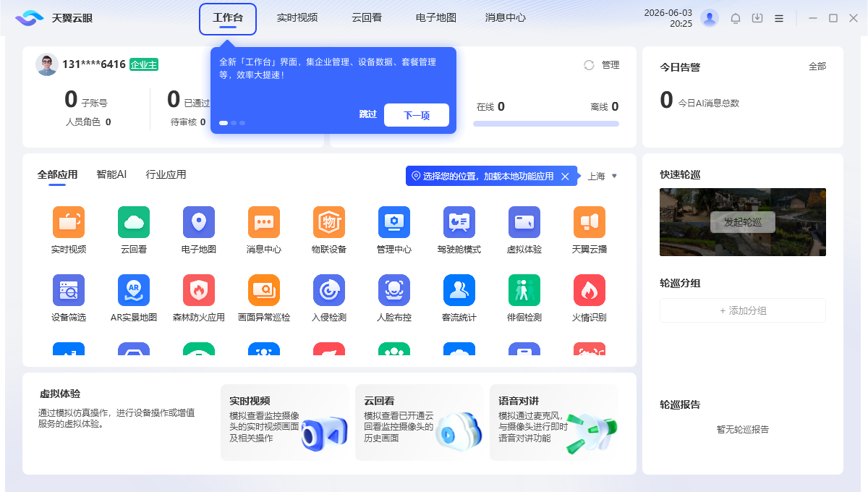Click 下一项 in the guide popup
The width and height of the screenshot is (868, 492).
pyautogui.click(x=417, y=115)
